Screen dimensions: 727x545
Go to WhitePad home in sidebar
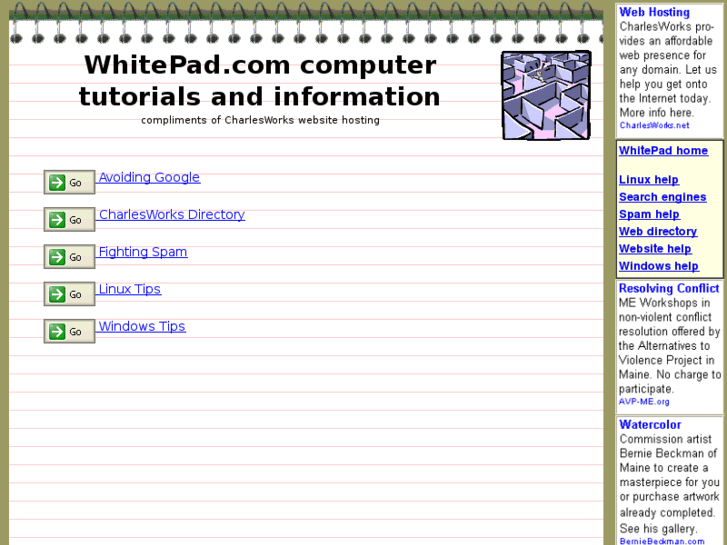[663, 151]
